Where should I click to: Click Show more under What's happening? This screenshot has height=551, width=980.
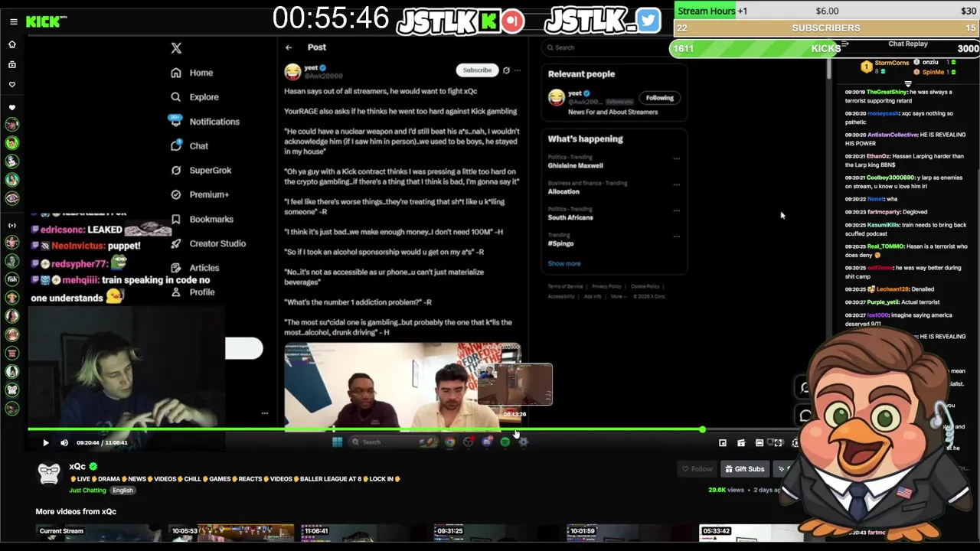pos(564,263)
